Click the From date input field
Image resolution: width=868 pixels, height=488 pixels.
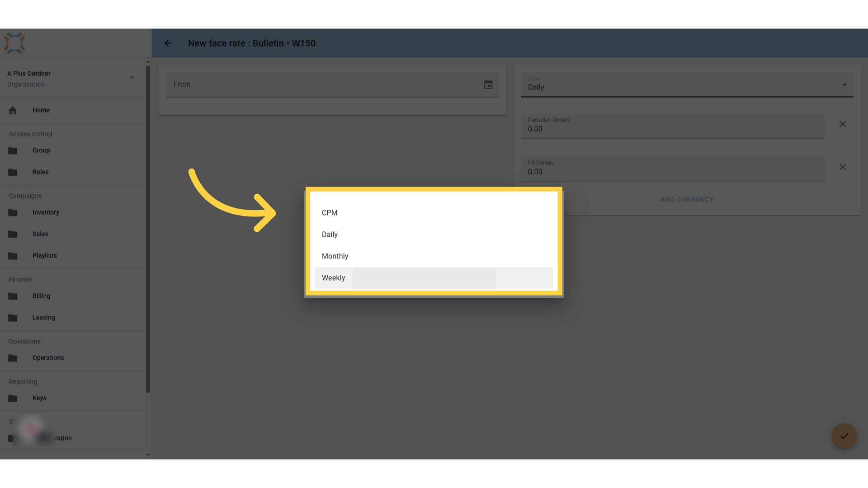(333, 84)
